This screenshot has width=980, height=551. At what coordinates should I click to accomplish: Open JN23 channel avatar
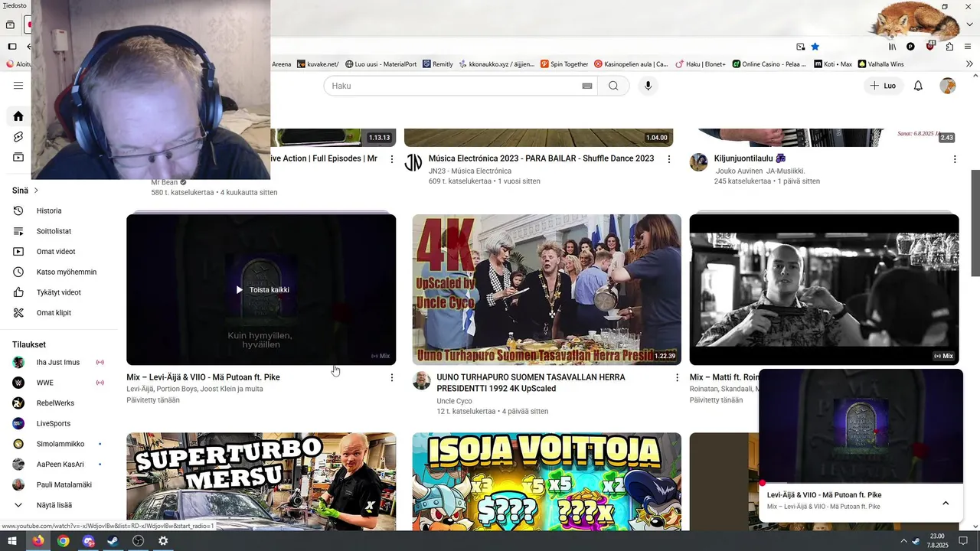click(413, 162)
